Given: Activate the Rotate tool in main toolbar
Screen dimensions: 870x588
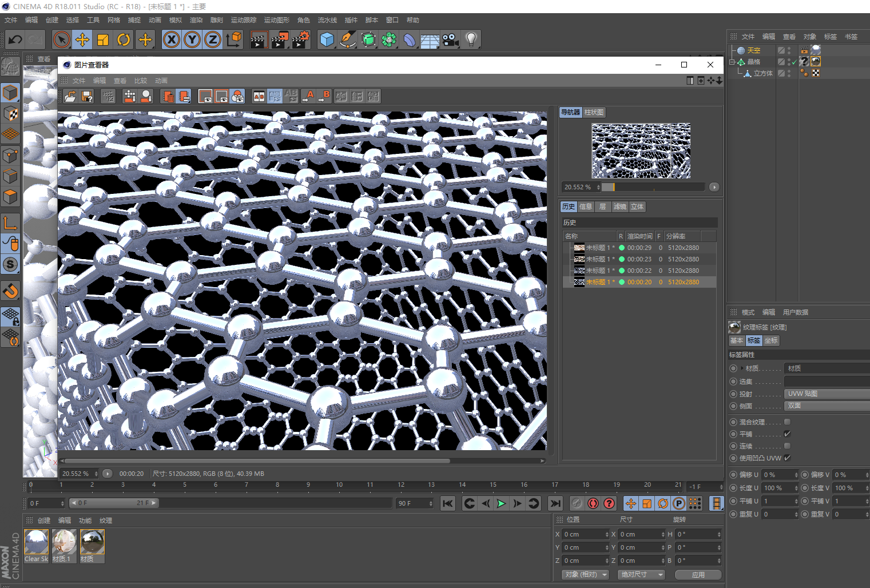Looking at the screenshot, I should 124,39.
